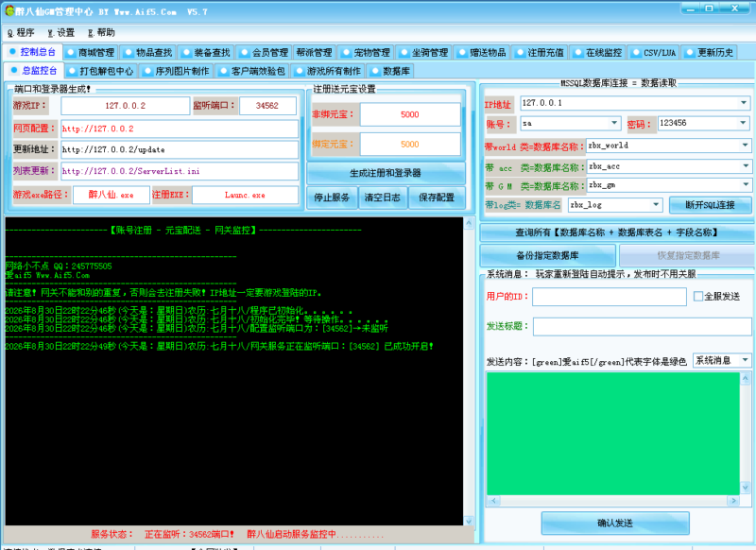Screen dimensions: 756x550
Task: Click the query all database names button
Action: [x=617, y=232]
